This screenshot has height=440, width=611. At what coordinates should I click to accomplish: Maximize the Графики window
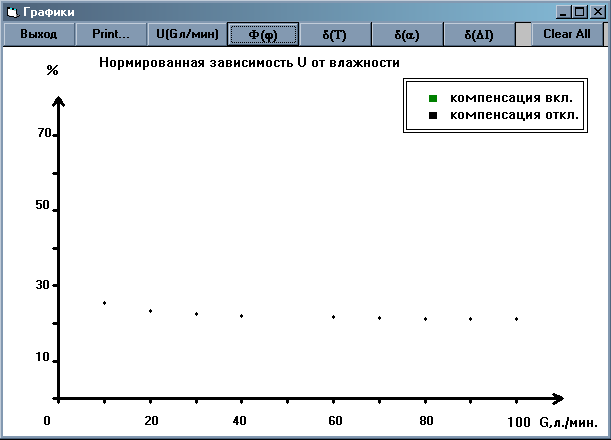coord(579,12)
